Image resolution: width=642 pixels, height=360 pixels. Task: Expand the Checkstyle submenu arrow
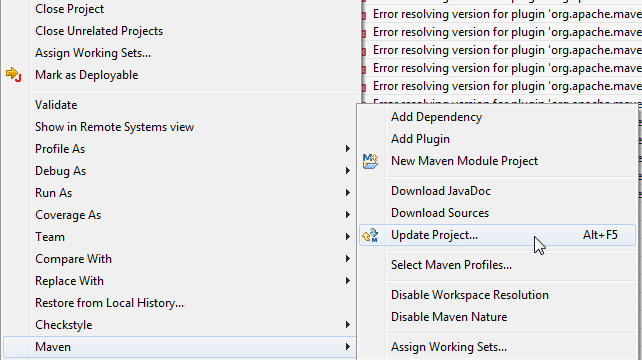(x=348, y=325)
